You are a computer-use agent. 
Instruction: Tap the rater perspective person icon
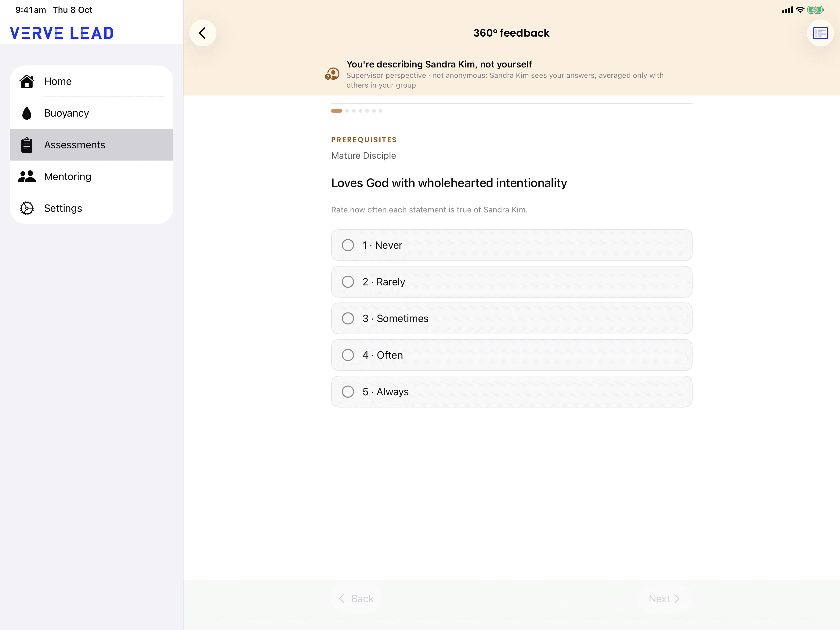pos(332,74)
